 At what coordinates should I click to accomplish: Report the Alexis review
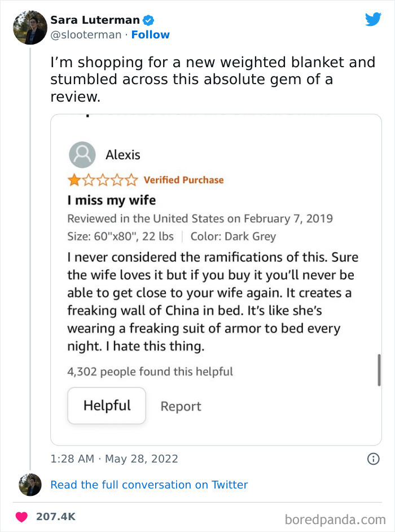(181, 407)
